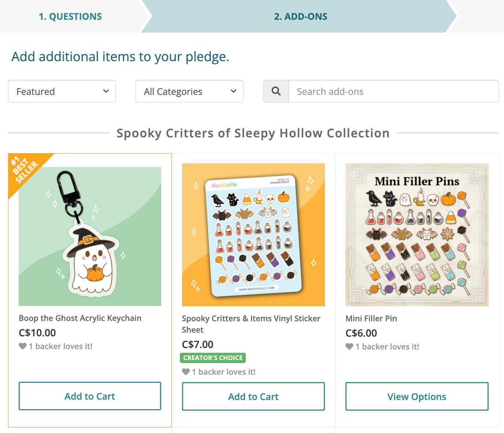Open the Spooky Critters sticker sheet image

click(x=253, y=234)
